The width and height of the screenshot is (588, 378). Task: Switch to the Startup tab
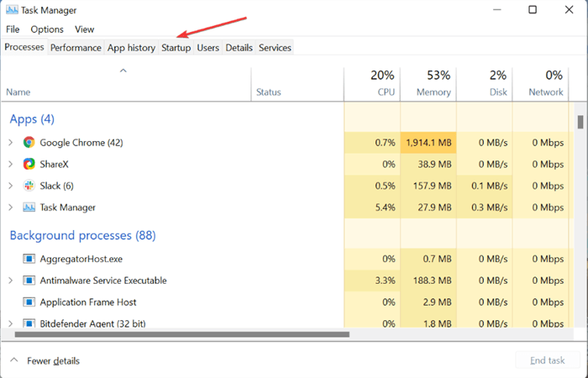coord(176,48)
